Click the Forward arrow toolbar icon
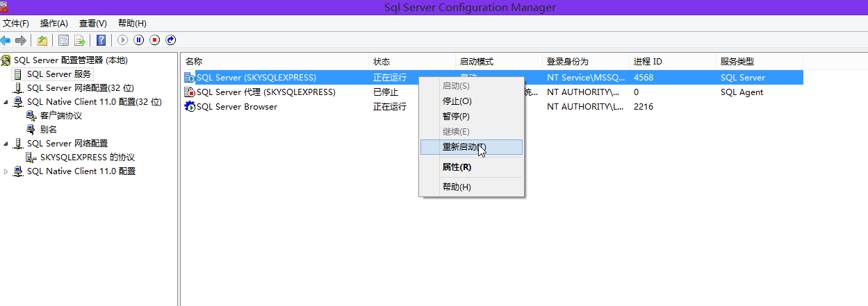The width and height of the screenshot is (868, 306). point(21,40)
